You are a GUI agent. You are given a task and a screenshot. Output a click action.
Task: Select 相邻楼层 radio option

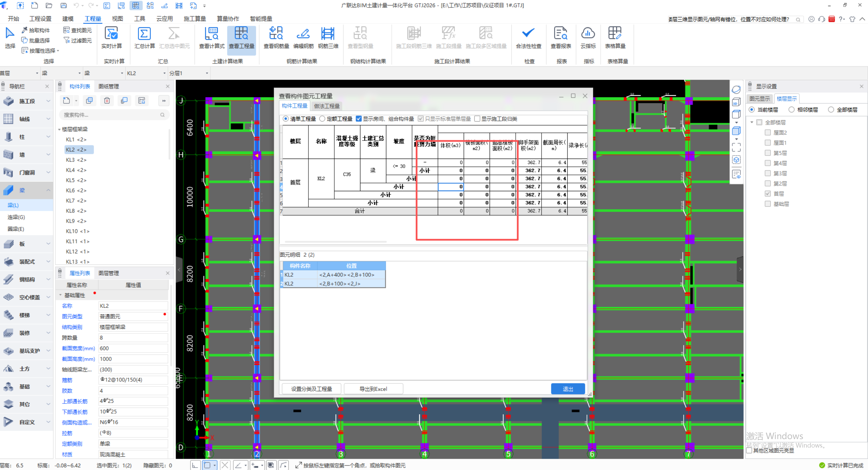(792, 110)
